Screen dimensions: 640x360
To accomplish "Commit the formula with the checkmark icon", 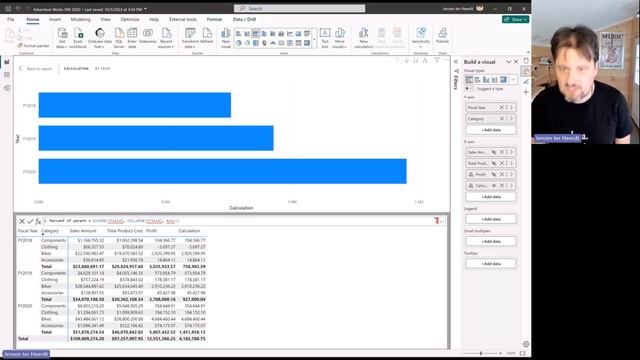I will point(30,221).
